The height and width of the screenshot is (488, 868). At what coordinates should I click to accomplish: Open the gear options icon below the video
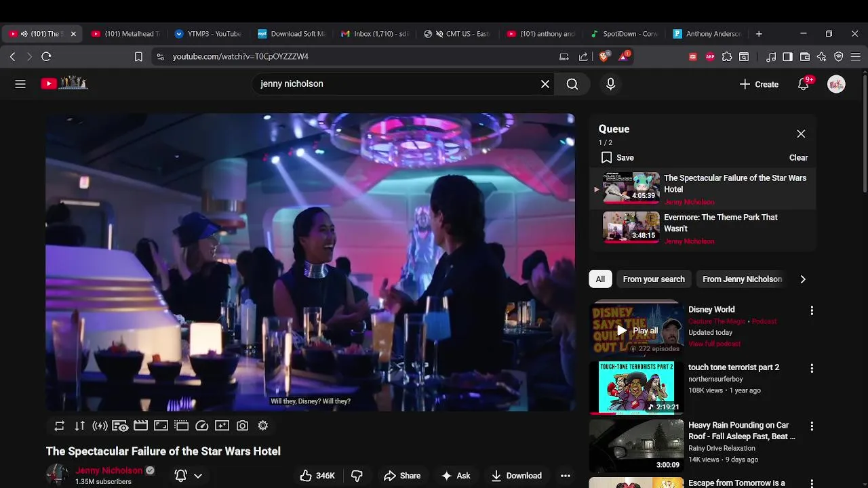click(263, 426)
